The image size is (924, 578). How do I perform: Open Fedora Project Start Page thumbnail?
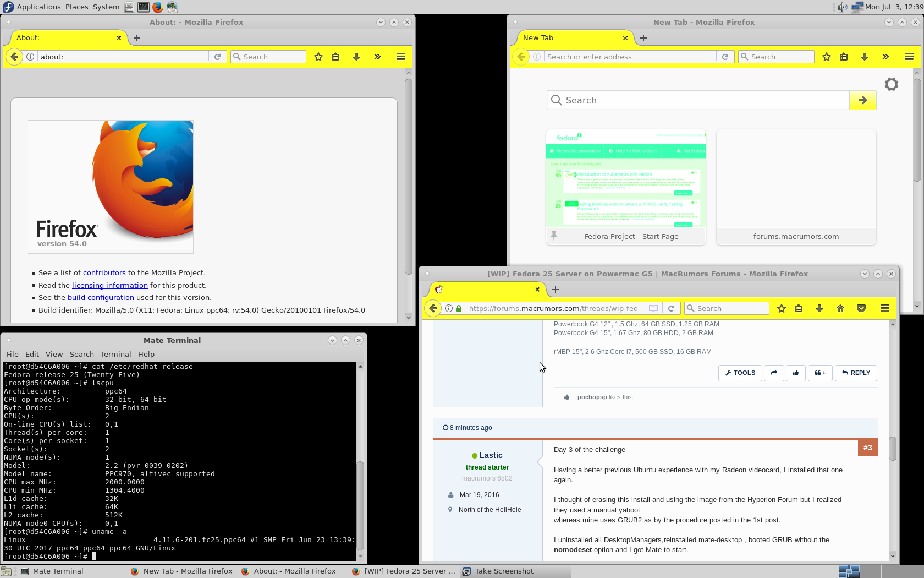(x=626, y=187)
